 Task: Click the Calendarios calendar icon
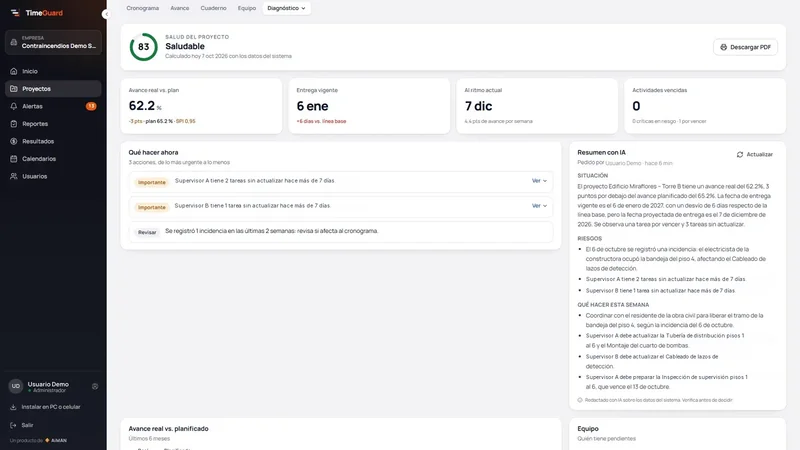pyautogui.click(x=14, y=159)
